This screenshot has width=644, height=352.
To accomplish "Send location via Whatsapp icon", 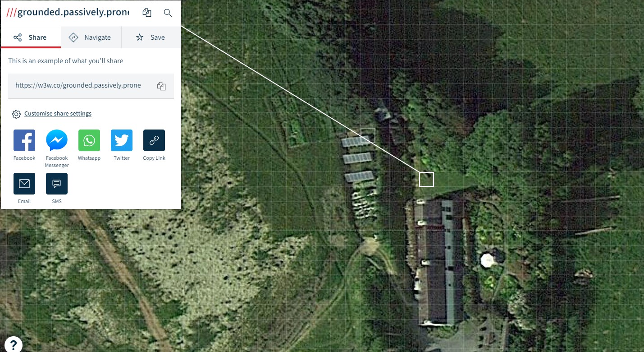I will pyautogui.click(x=89, y=140).
